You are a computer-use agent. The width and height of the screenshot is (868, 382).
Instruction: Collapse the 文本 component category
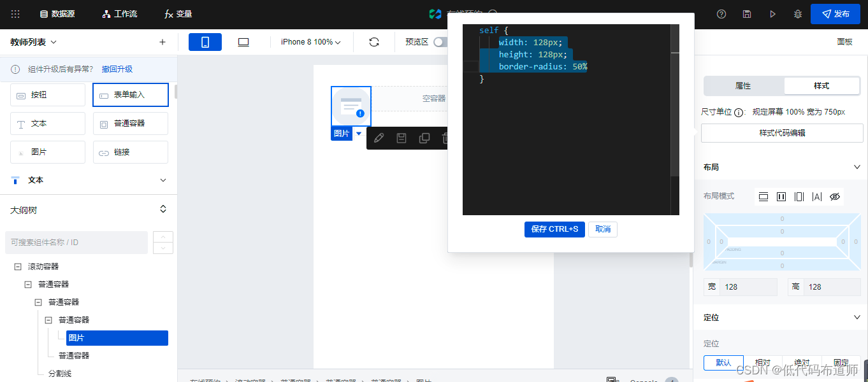click(x=163, y=180)
